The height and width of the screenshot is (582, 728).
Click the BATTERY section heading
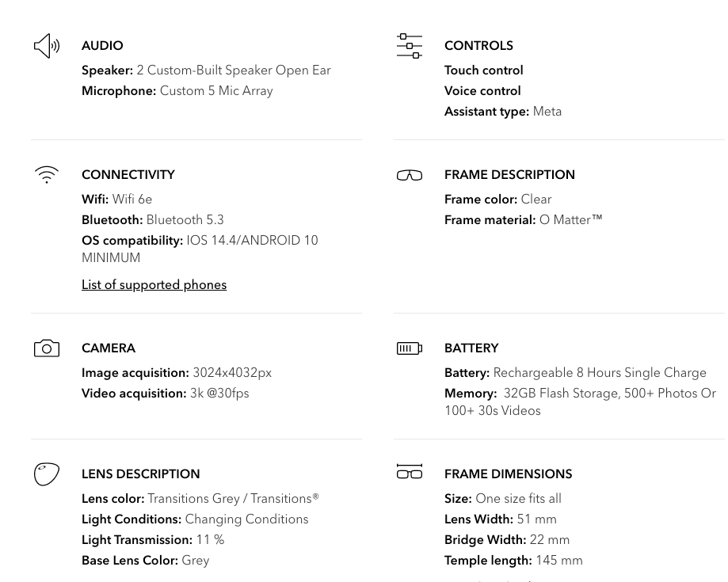pyautogui.click(x=471, y=348)
